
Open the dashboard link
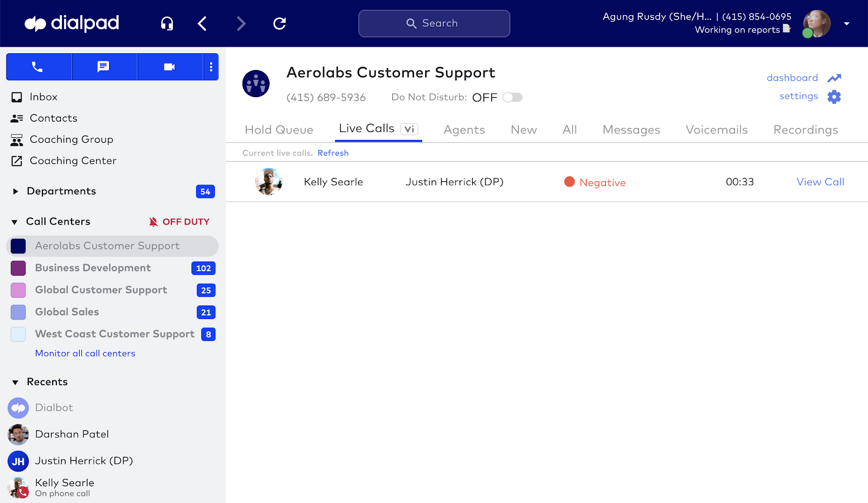click(x=792, y=78)
